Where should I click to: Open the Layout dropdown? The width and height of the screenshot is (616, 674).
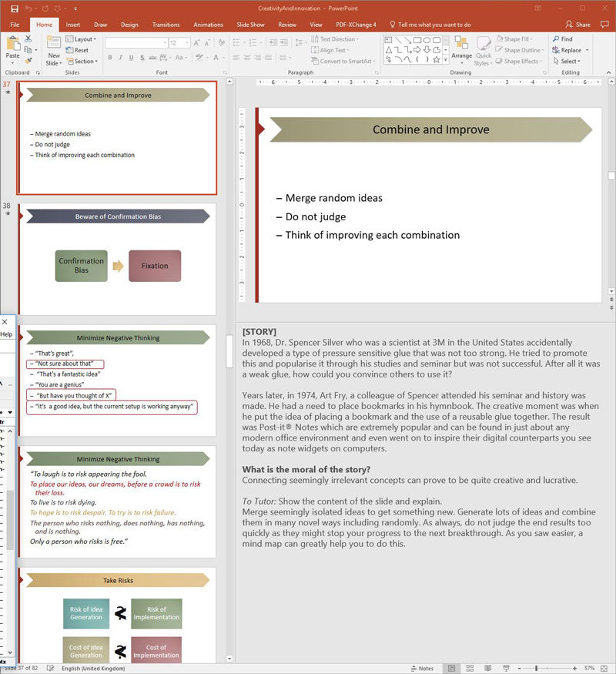pyautogui.click(x=81, y=39)
